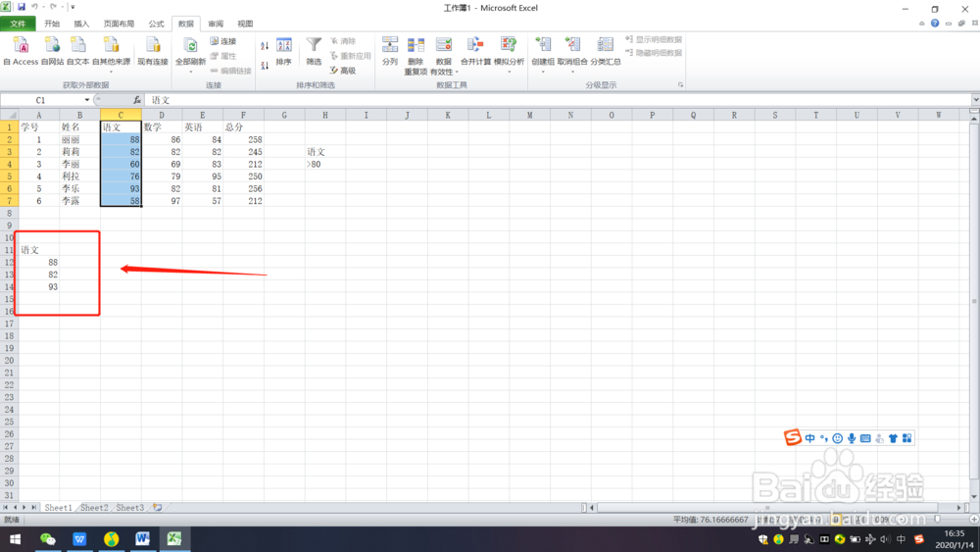Switch to the 视图 view tab
The height and width of the screenshot is (552, 980).
(x=245, y=24)
